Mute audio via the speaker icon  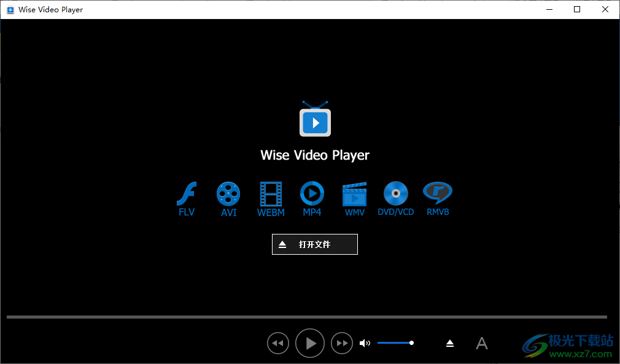(365, 343)
